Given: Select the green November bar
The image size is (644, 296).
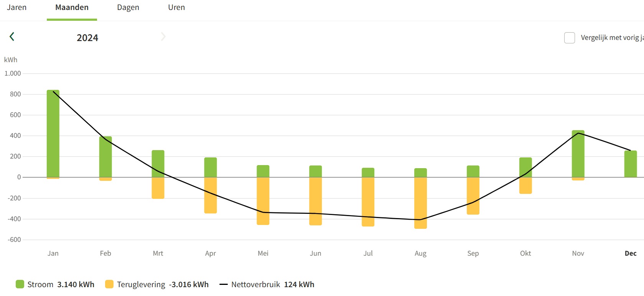Looking at the screenshot, I should 578,154.
